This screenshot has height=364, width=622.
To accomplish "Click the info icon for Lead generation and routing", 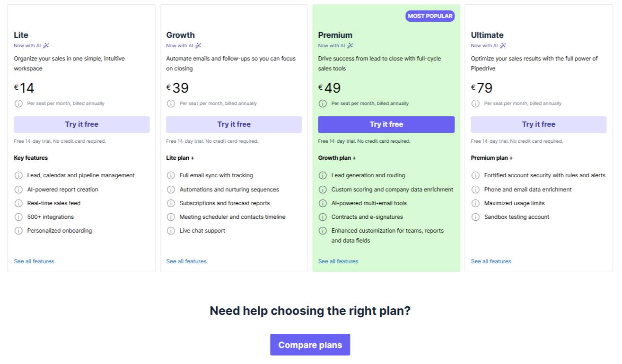I will [323, 175].
